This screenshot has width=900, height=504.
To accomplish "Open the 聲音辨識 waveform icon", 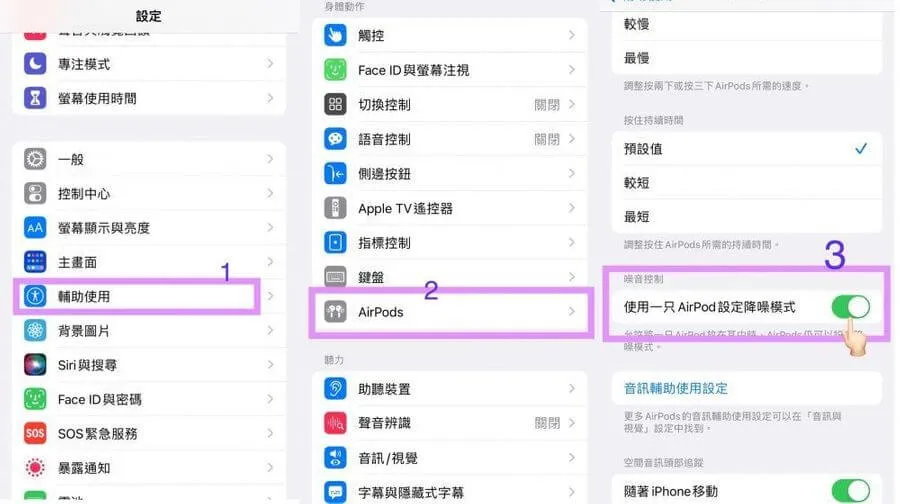I will tap(335, 423).
